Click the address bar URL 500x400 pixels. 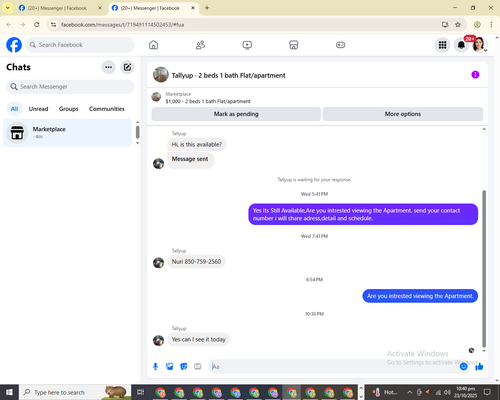click(x=123, y=25)
